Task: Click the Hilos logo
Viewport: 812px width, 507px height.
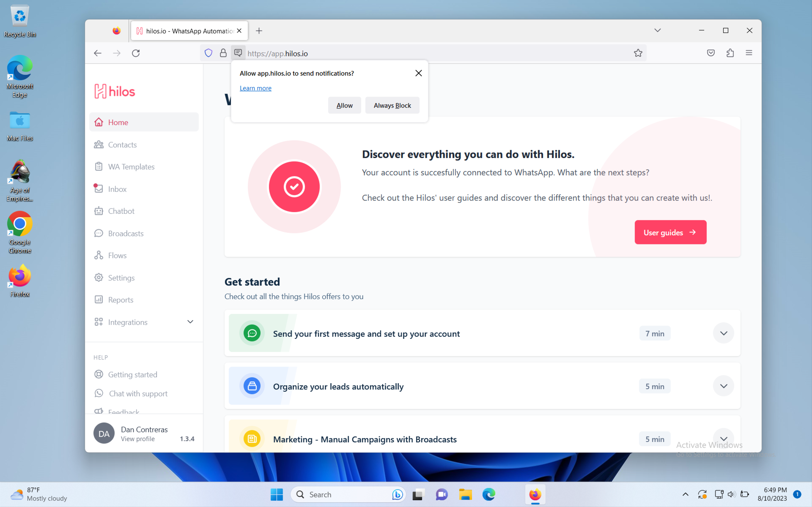Action: pyautogui.click(x=114, y=91)
